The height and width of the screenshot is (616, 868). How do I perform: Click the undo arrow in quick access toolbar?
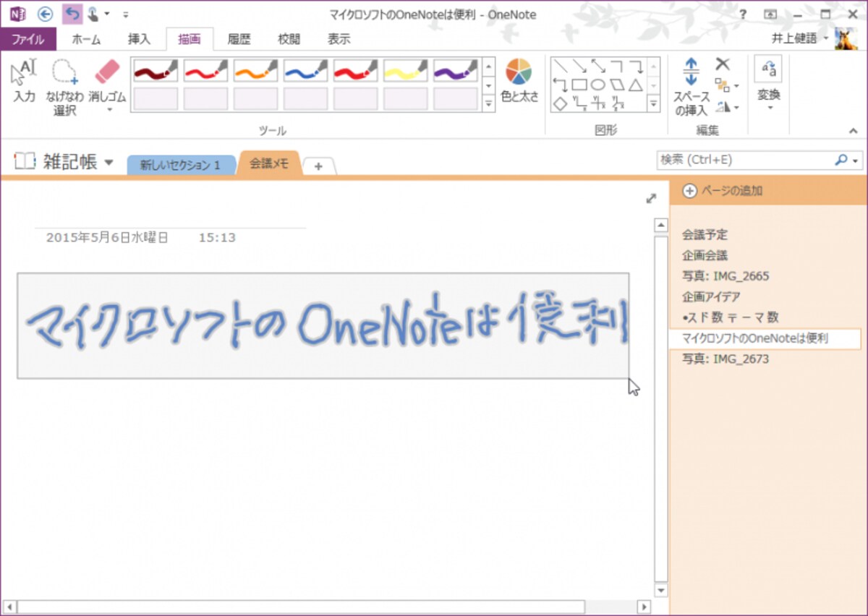72,14
